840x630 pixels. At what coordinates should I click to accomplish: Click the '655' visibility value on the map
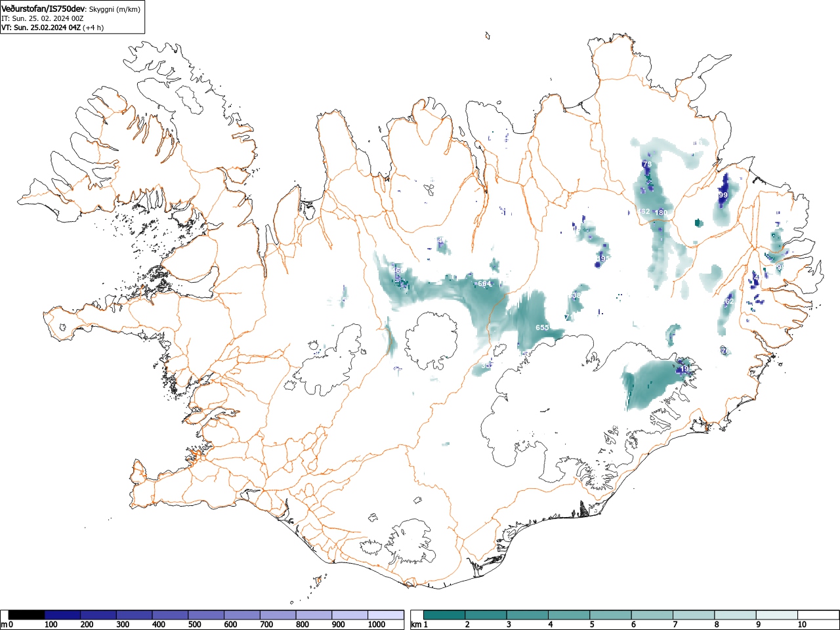click(x=542, y=327)
